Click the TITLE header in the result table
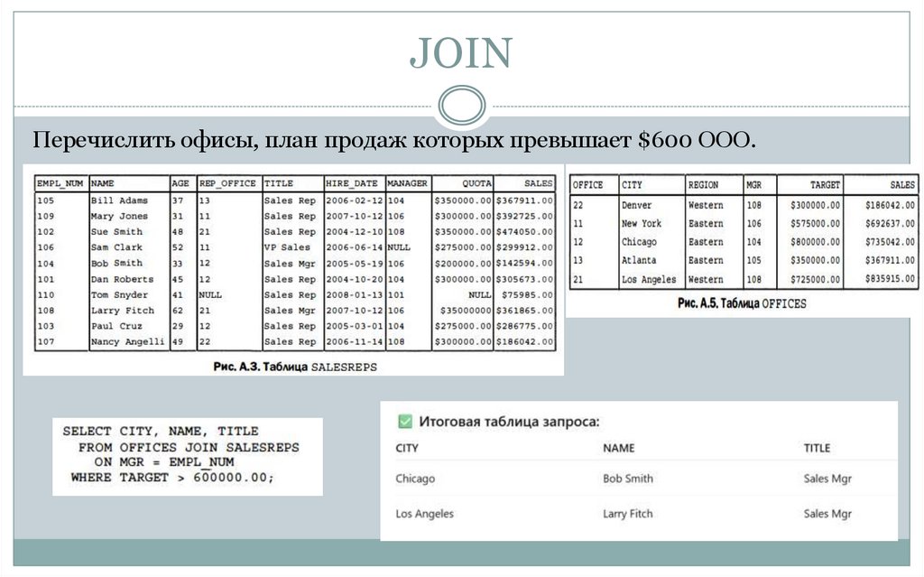This screenshot has height=577, width=924. coord(817,447)
